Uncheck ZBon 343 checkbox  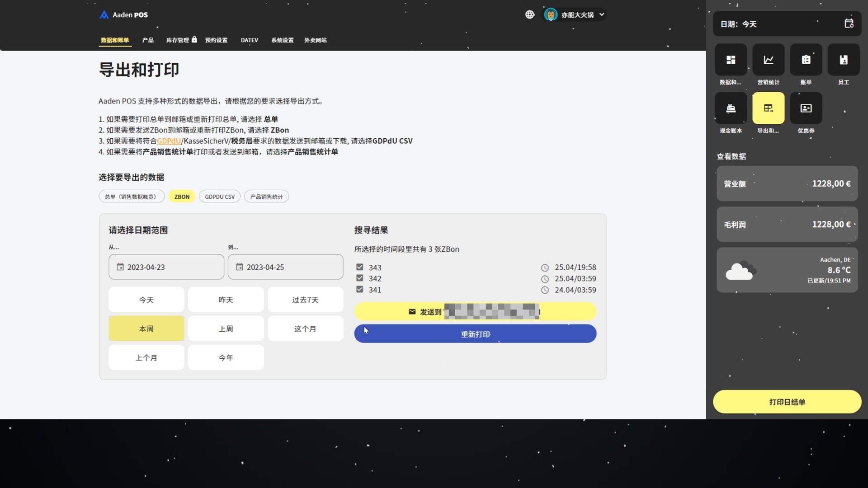point(360,267)
